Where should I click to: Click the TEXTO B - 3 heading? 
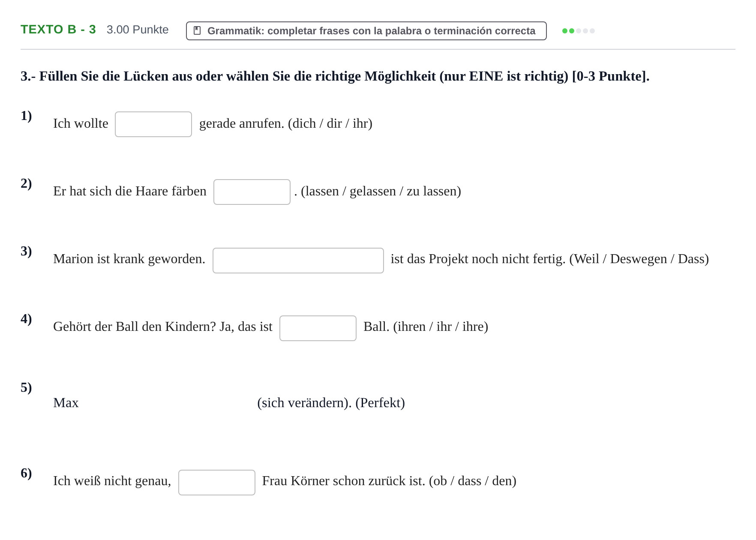(x=58, y=30)
